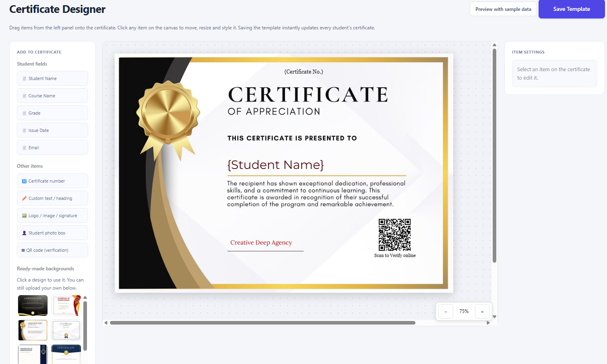Select the recipient description paragraph

pyautogui.click(x=316, y=194)
